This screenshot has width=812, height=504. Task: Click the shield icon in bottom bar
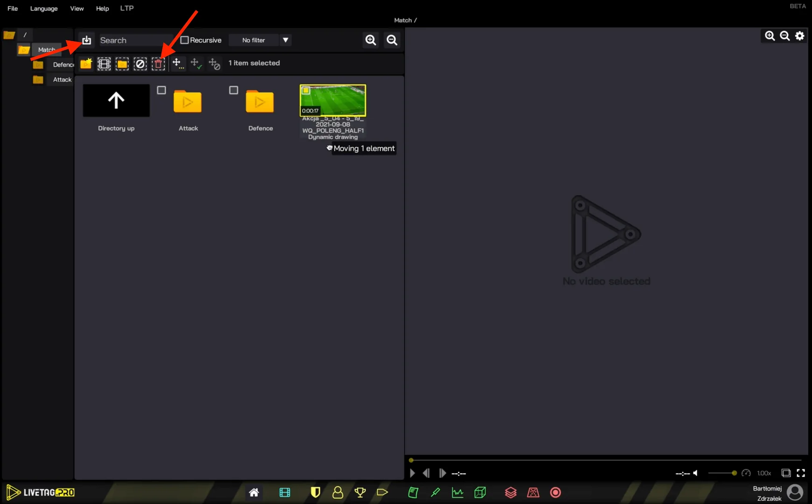316,492
